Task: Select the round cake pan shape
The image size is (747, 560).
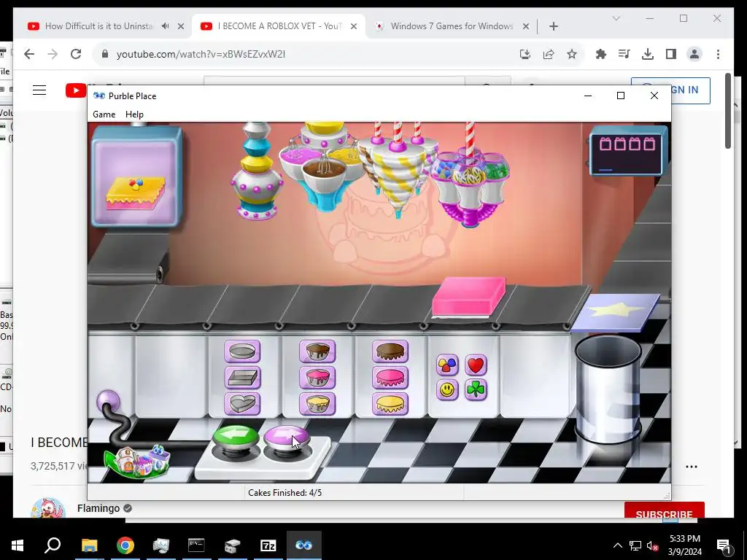Action: point(242,351)
